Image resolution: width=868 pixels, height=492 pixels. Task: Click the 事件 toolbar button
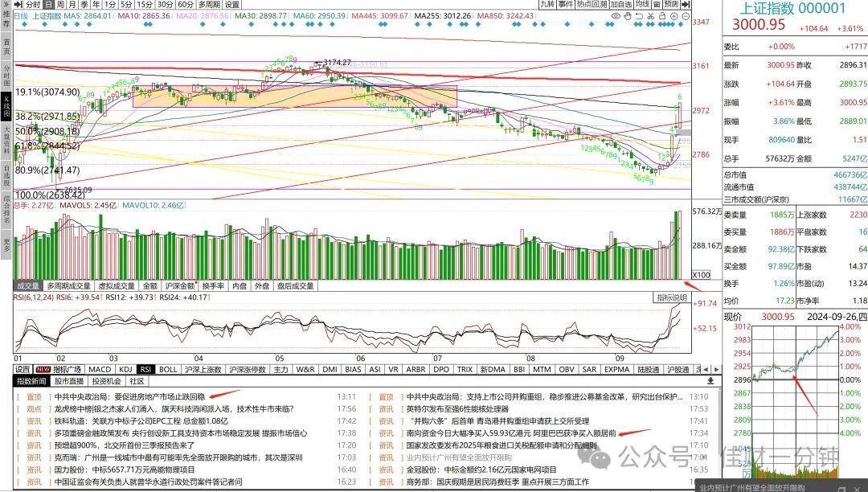[566, 5]
